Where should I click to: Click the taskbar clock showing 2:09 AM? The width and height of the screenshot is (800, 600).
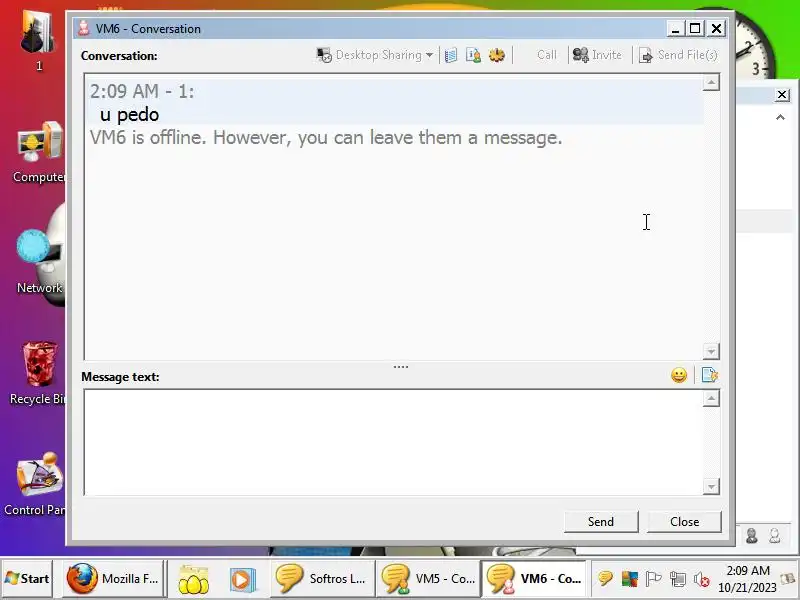[747, 579]
